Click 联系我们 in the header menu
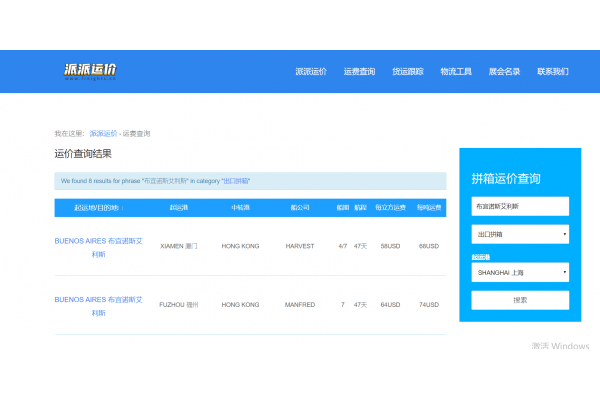This screenshot has width=600, height=400. point(552,72)
